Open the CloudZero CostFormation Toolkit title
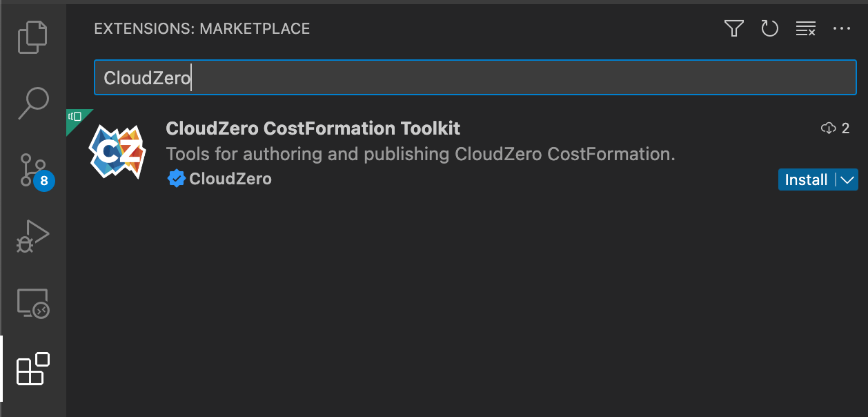The width and height of the screenshot is (868, 417). [x=313, y=128]
